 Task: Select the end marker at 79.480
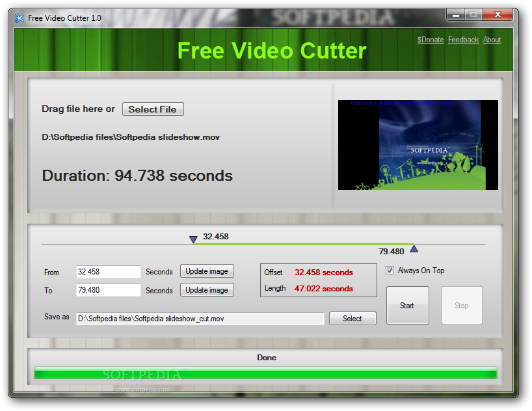[x=414, y=248]
